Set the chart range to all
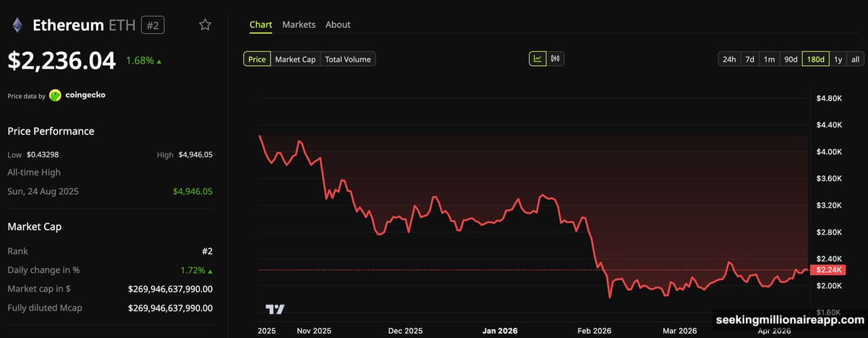This screenshot has height=338, width=868. pos(855,59)
